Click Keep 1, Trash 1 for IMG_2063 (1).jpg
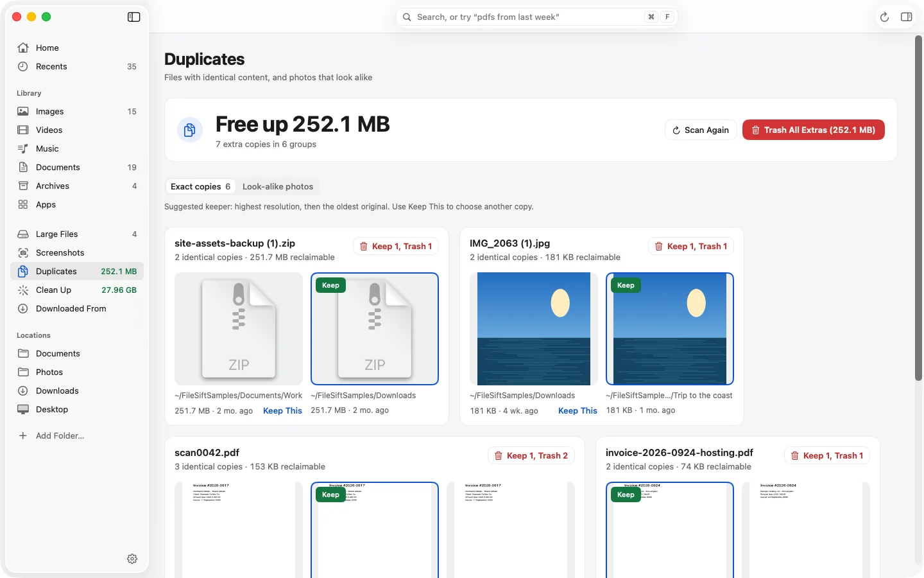This screenshot has height=578, width=924. pos(691,246)
